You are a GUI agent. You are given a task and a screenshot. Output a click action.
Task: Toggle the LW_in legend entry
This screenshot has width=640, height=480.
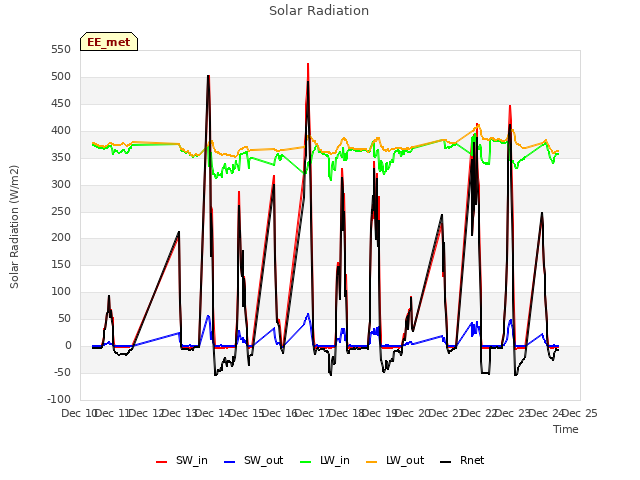pyautogui.click(x=324, y=460)
